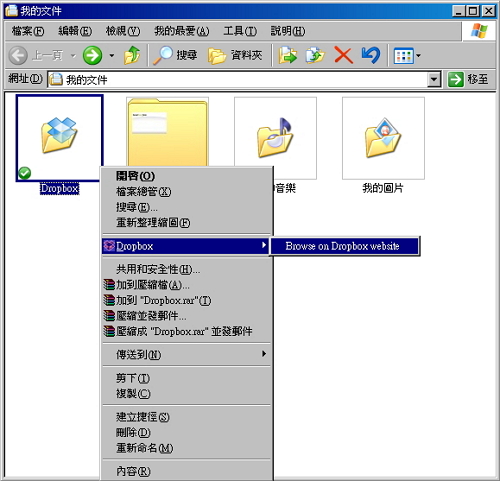The height and width of the screenshot is (481, 500).
Task: Choose 重新命名(M) from context menu
Action: pos(187,448)
